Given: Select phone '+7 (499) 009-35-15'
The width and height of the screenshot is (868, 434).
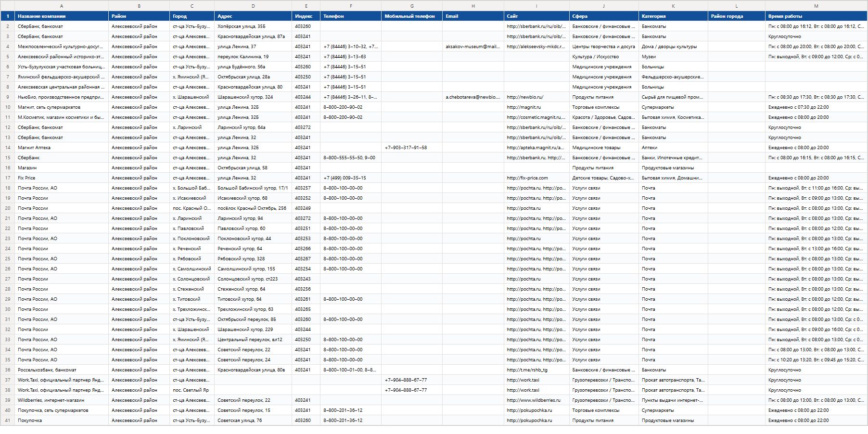Looking at the screenshot, I should tap(351, 178).
